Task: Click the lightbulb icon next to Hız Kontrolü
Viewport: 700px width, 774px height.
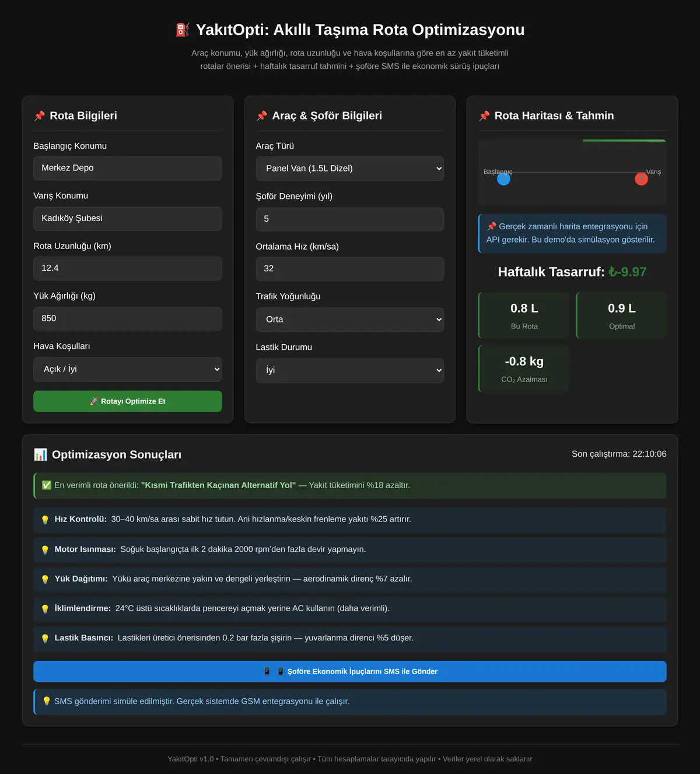Action: (x=45, y=520)
